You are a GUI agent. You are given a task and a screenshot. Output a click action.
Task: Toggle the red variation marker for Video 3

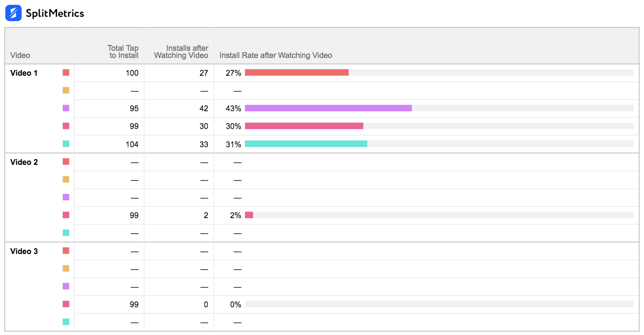pos(67,251)
